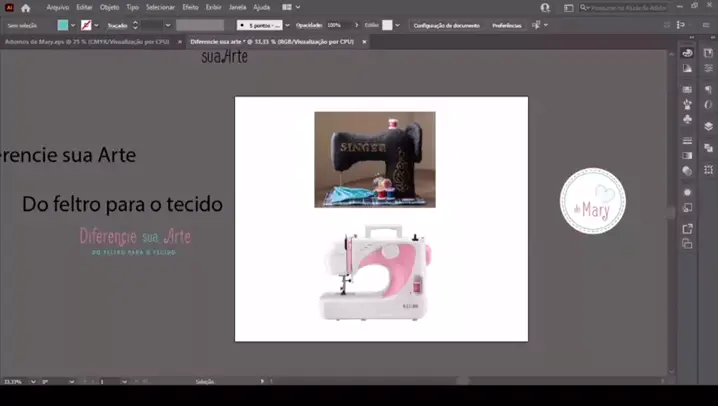Image resolution: width=718 pixels, height=406 pixels.
Task: Open the Graphic Styles panel icon
Action: pyautogui.click(x=687, y=208)
